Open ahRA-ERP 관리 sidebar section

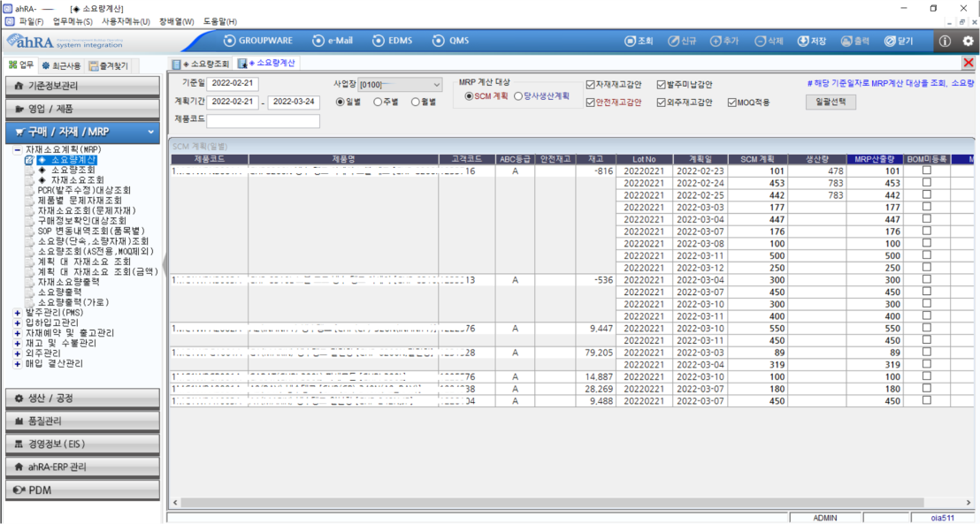(82, 467)
